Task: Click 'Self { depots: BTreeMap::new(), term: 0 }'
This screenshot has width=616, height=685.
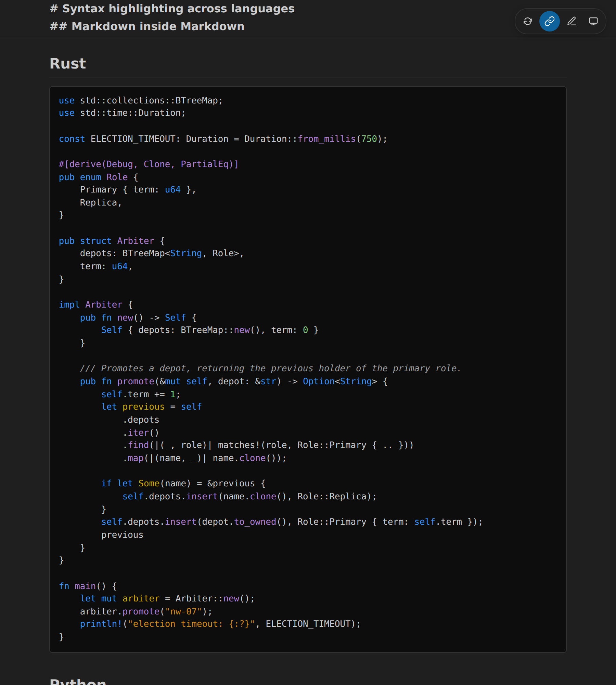Action: 210,330
